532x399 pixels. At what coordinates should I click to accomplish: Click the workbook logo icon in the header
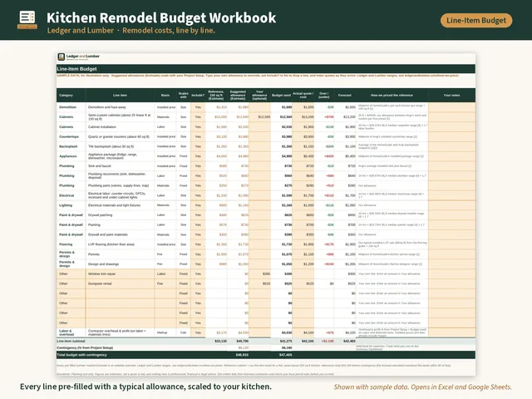tap(27, 20)
